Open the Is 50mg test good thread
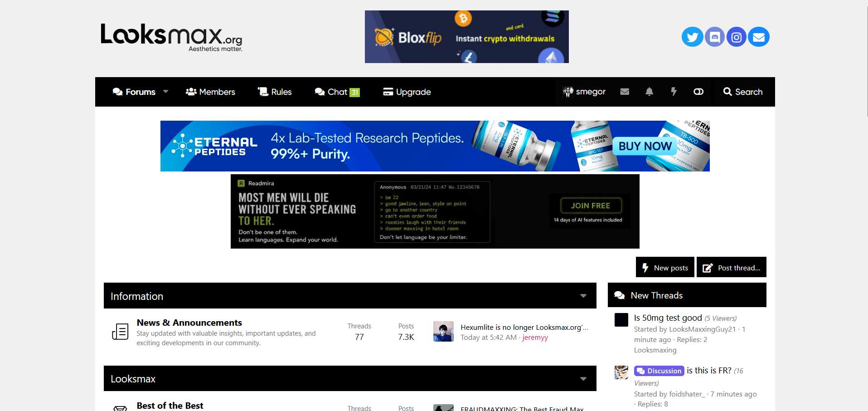Image resolution: width=868 pixels, height=411 pixels. 668,318
